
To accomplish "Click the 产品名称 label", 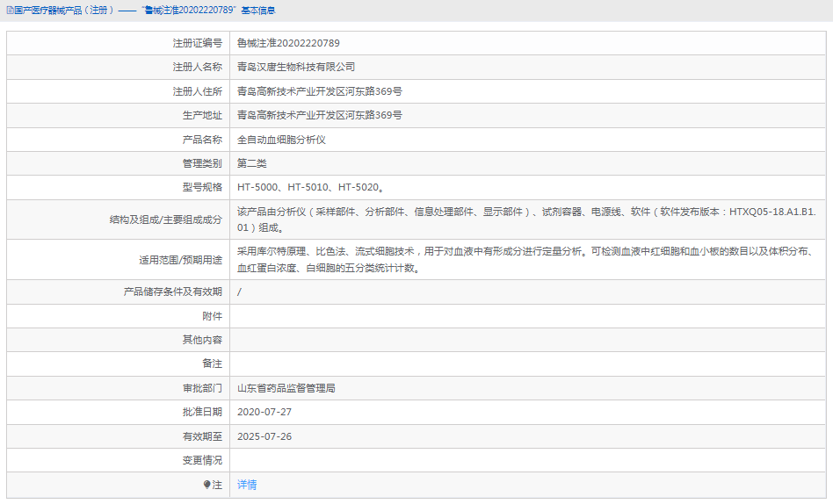I will (x=202, y=140).
